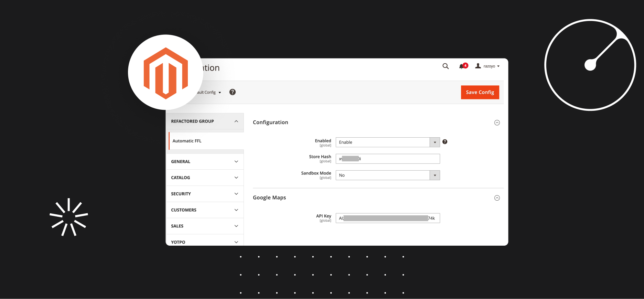Image resolution: width=644 pixels, height=299 pixels.
Task: Click the Google Maps section heading
Action: (x=269, y=197)
